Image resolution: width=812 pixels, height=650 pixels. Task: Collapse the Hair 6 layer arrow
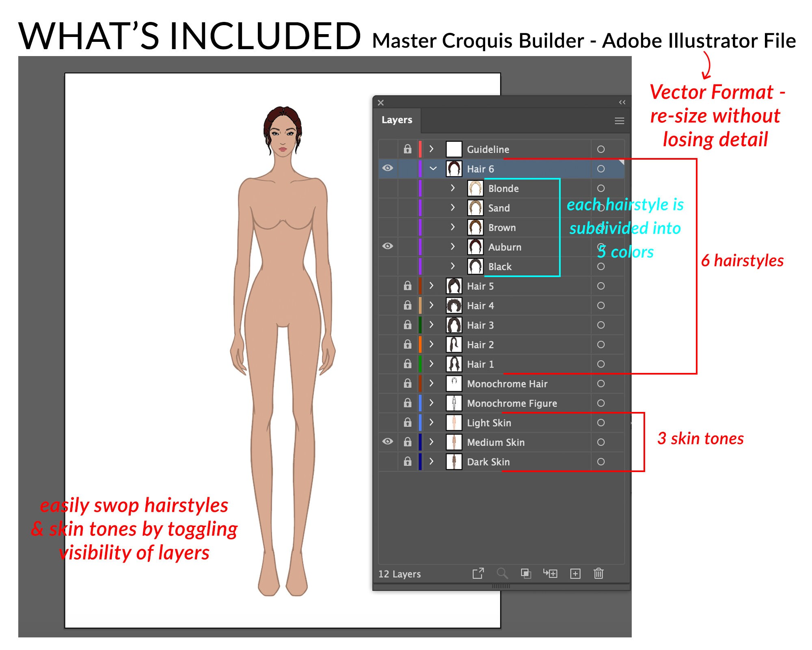click(433, 168)
